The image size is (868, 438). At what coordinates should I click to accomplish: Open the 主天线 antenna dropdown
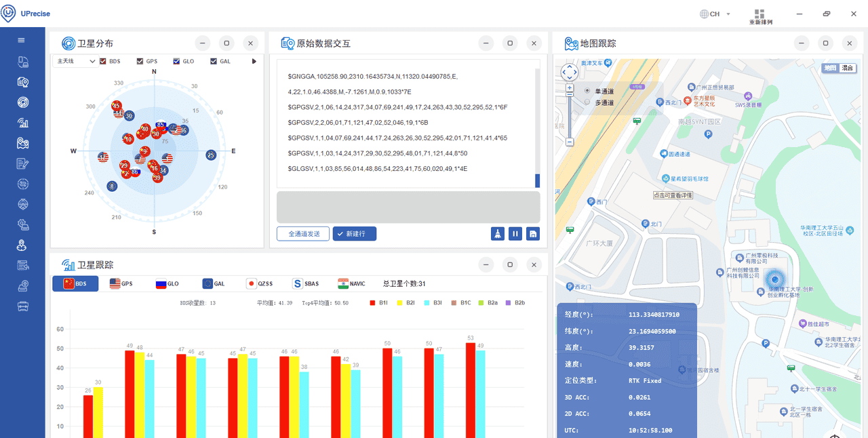(x=75, y=61)
